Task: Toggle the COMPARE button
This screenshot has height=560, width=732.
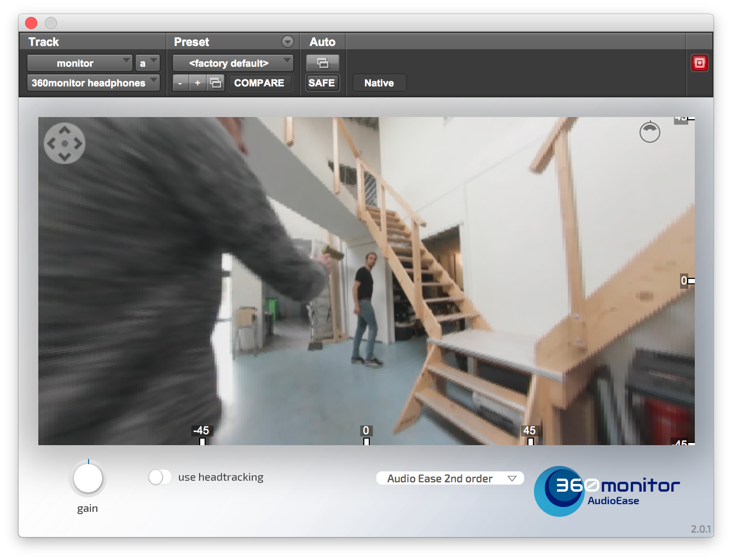Action: (259, 83)
